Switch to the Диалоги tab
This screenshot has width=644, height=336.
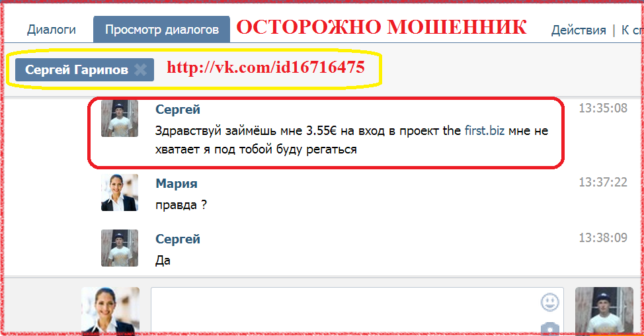click(x=52, y=30)
